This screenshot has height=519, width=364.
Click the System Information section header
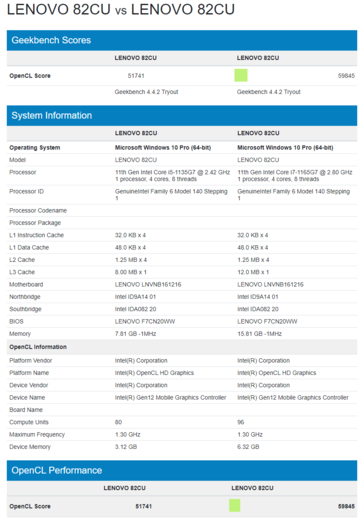(182, 116)
